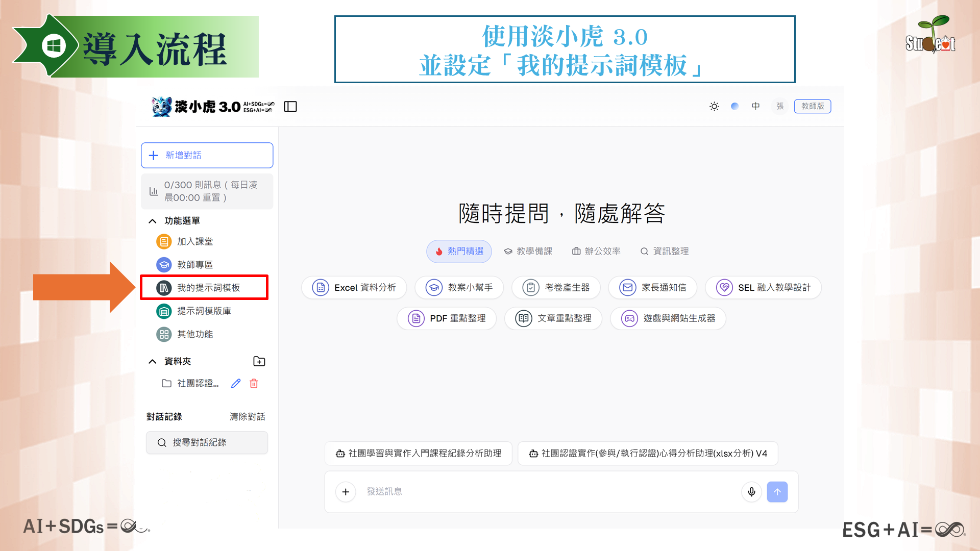The height and width of the screenshot is (551, 980).
Task: Open the 張 user avatar menu
Action: [779, 106]
